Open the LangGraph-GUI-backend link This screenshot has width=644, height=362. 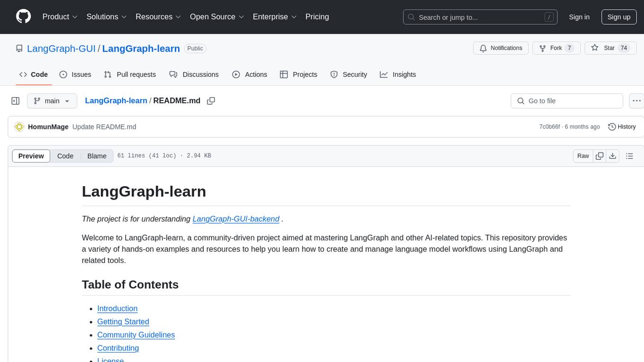(236, 219)
